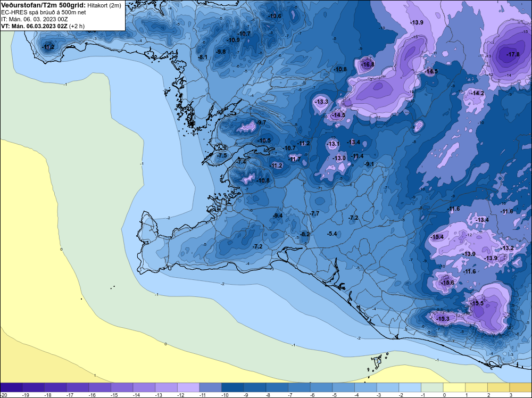Viewport: 532px width, 398px height.
Task: Pick the lilac legend swatch between -12 and -11
Action: (188, 387)
